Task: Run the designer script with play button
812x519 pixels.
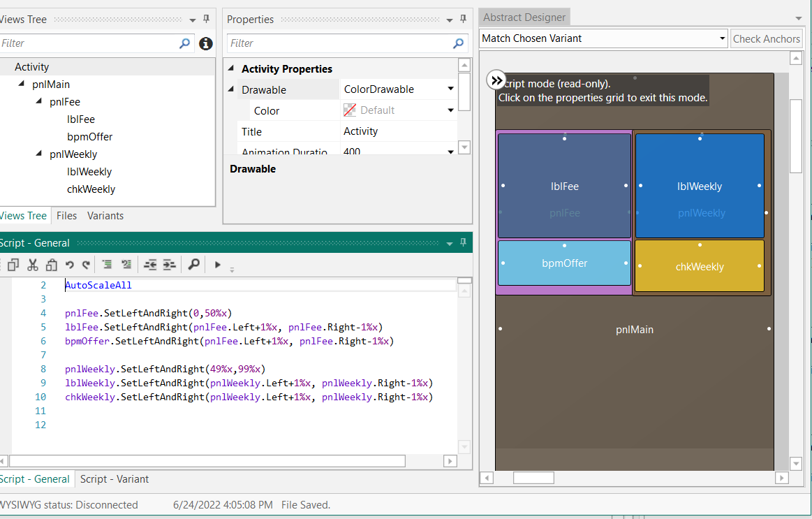Action: pos(218,265)
